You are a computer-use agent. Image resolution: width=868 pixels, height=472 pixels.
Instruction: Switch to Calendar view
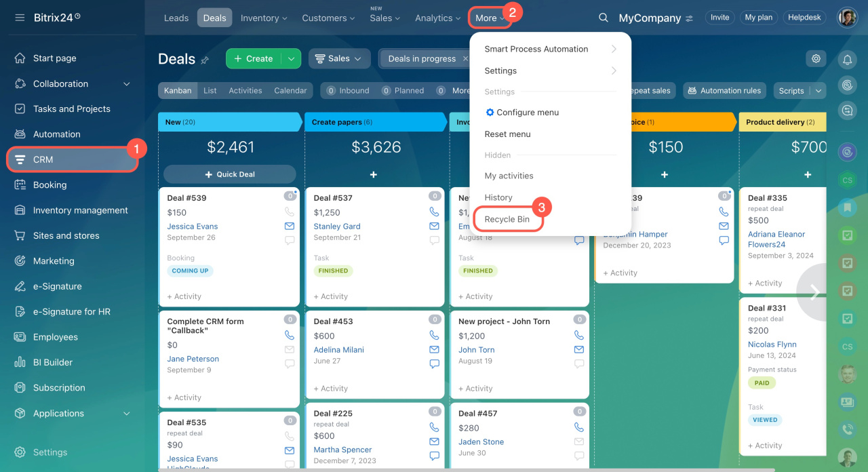(x=290, y=90)
